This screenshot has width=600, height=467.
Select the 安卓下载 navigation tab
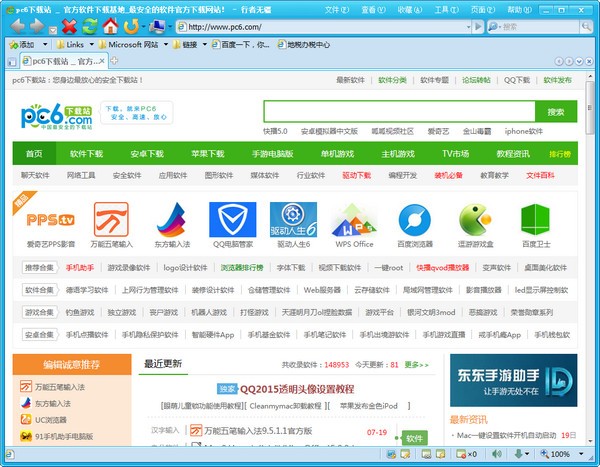[x=146, y=154]
